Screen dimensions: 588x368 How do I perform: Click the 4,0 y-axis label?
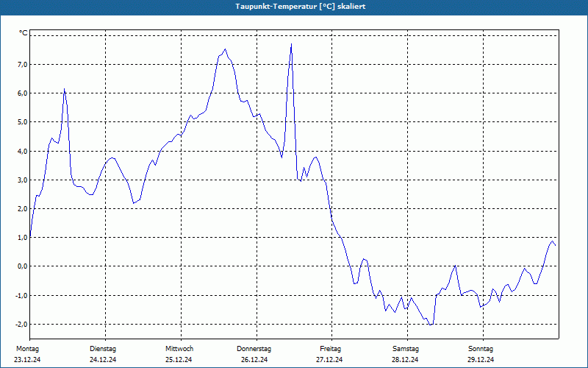coord(23,152)
